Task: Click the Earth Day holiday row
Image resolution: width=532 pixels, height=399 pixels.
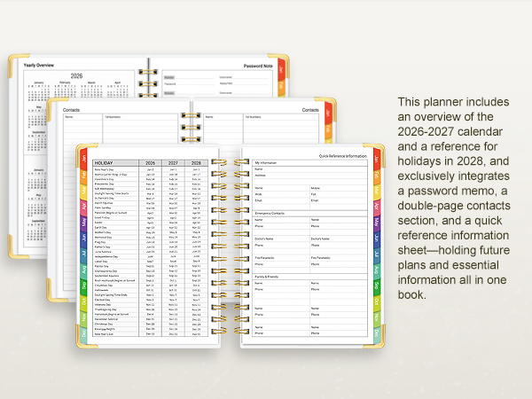Action: click(x=151, y=227)
